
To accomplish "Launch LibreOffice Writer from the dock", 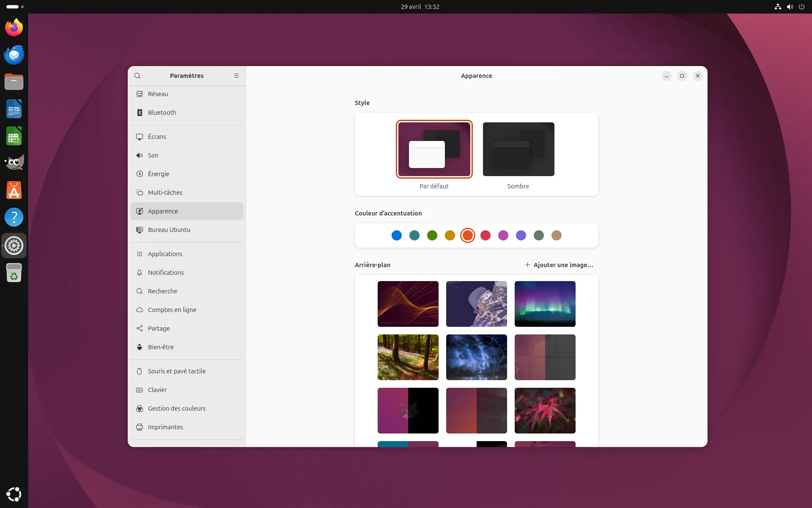I will point(14,109).
